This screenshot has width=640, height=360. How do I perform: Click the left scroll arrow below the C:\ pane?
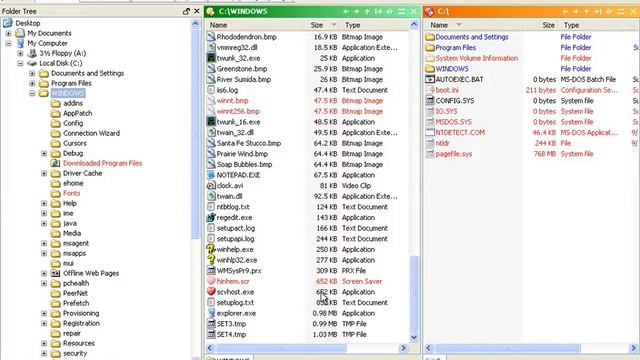429,348
